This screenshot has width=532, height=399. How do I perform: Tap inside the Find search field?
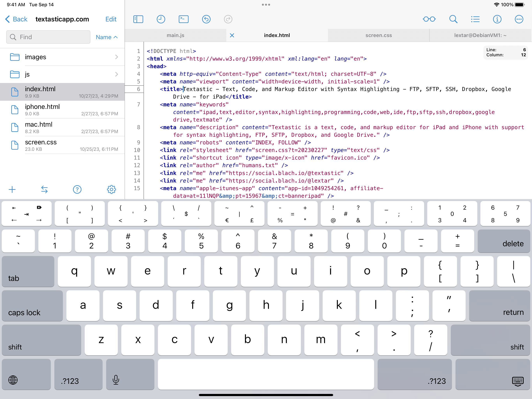[48, 37]
